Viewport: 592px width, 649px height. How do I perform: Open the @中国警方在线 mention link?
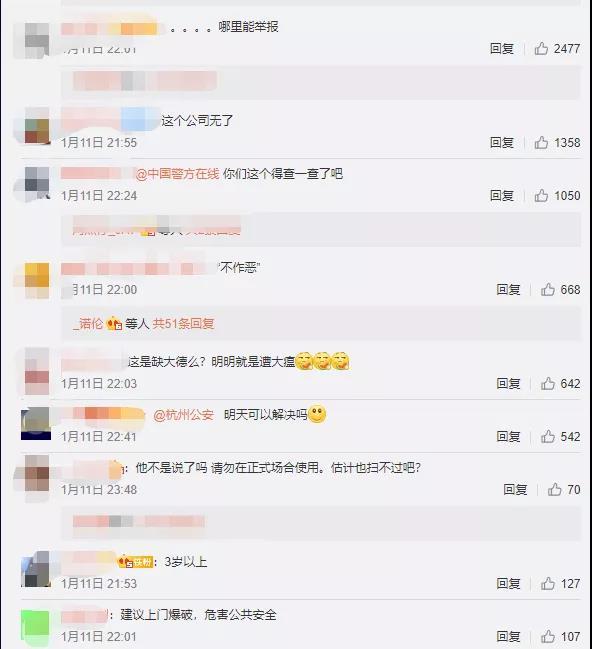(177, 174)
